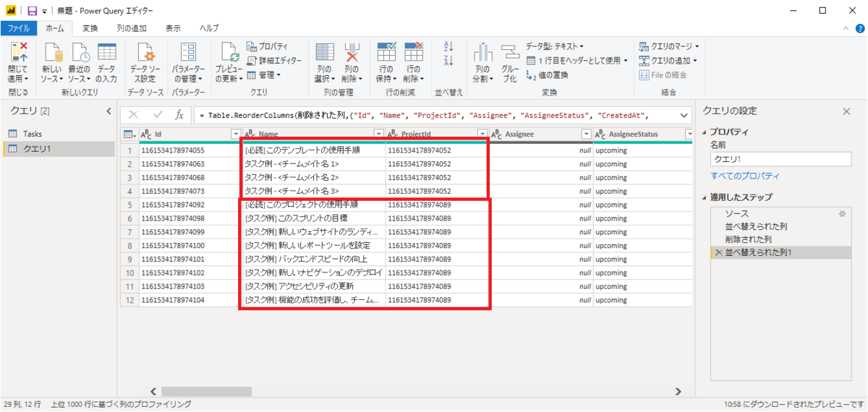The image size is (868, 412).
Task: Open プロパティ (Properties) in ribbon
Action: pos(267,46)
